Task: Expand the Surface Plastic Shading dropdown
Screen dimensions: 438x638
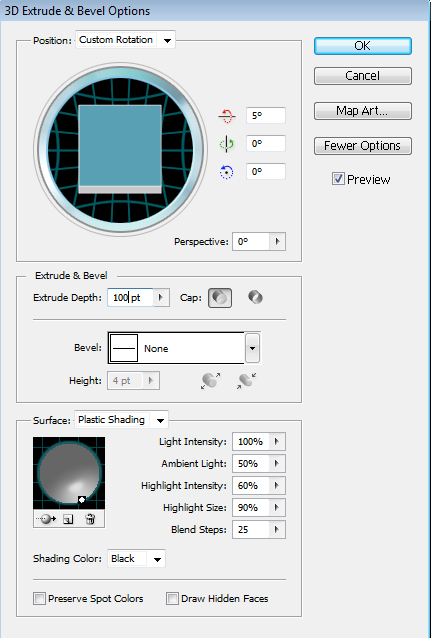Action: pyautogui.click(x=121, y=420)
